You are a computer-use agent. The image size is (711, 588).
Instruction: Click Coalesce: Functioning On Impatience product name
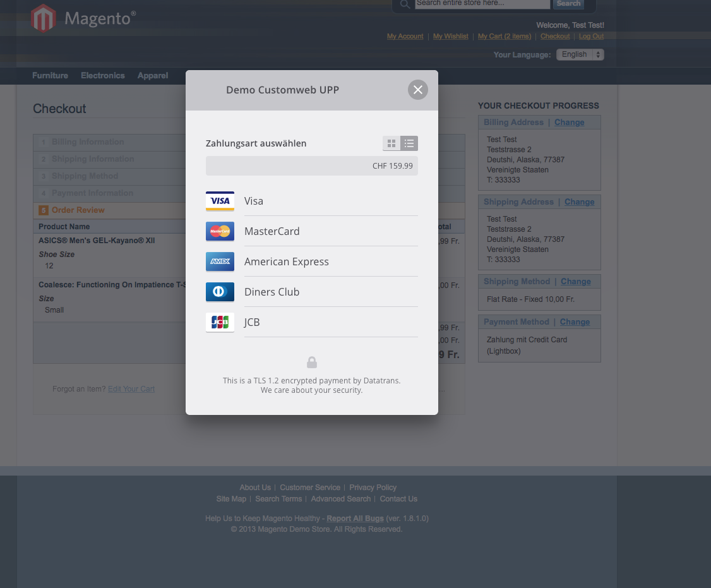coord(112,285)
